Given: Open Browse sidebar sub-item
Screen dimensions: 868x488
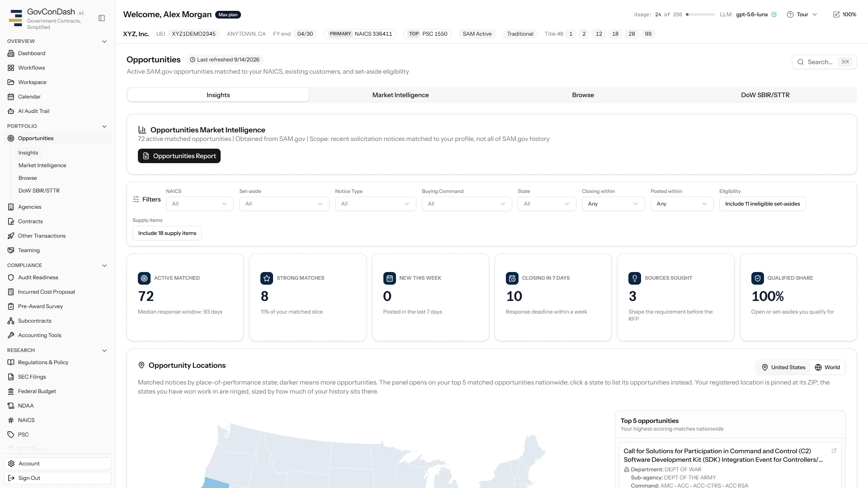Looking at the screenshot, I should point(28,178).
